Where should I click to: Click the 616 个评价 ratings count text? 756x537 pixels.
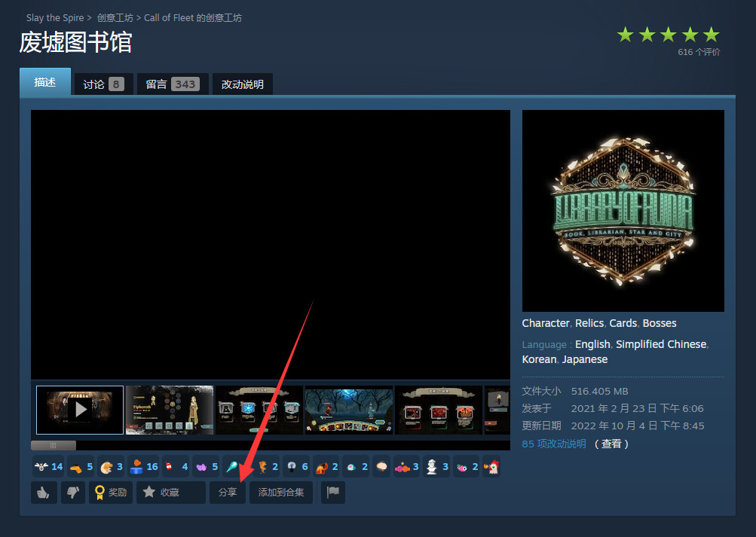click(699, 52)
